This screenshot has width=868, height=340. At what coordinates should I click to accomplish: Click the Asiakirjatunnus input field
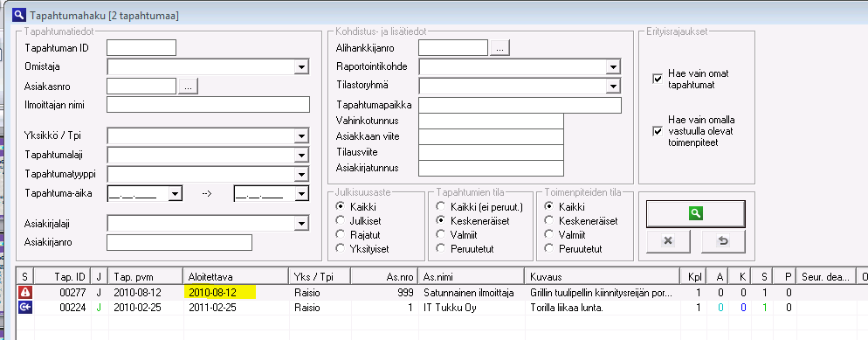pos(491,168)
